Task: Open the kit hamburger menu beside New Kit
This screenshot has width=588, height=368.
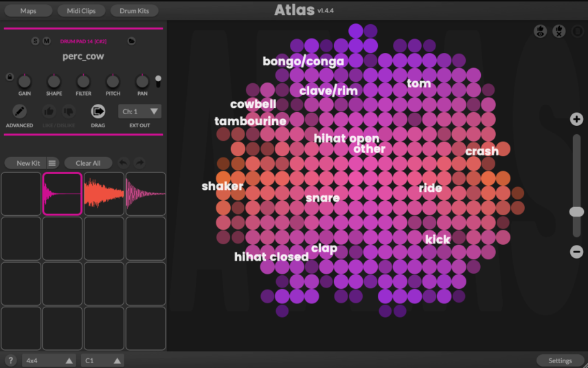Action: [x=52, y=163]
